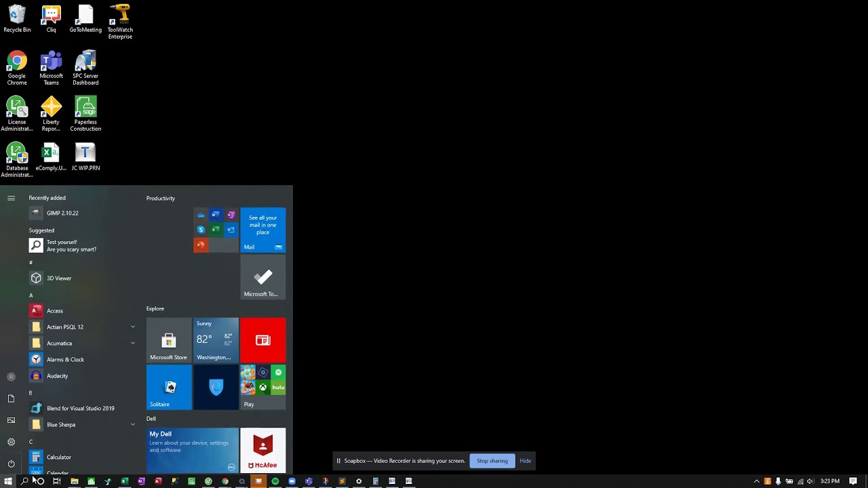This screenshot has height=488, width=868.
Task: Select the Explore group heading
Action: (x=155, y=308)
